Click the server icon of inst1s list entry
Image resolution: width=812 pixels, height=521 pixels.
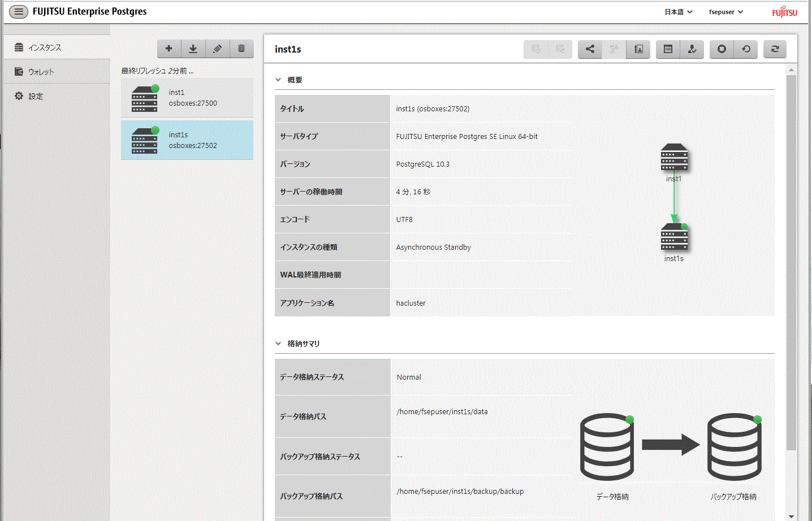[145, 140]
